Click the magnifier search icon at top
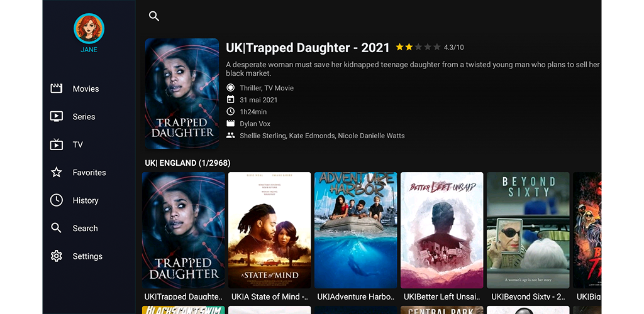The width and height of the screenshot is (644, 314). (x=154, y=16)
